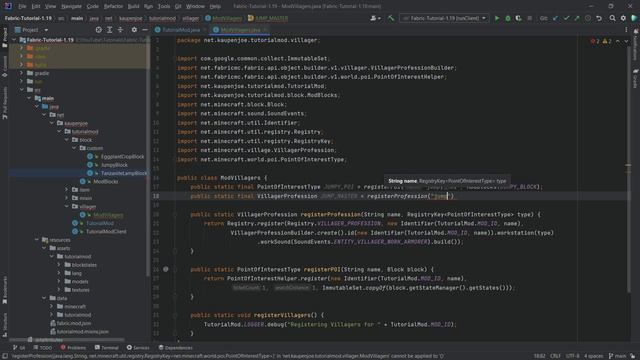
Task: Open the Bookmarks tool window stripe
Action: coord(4,290)
